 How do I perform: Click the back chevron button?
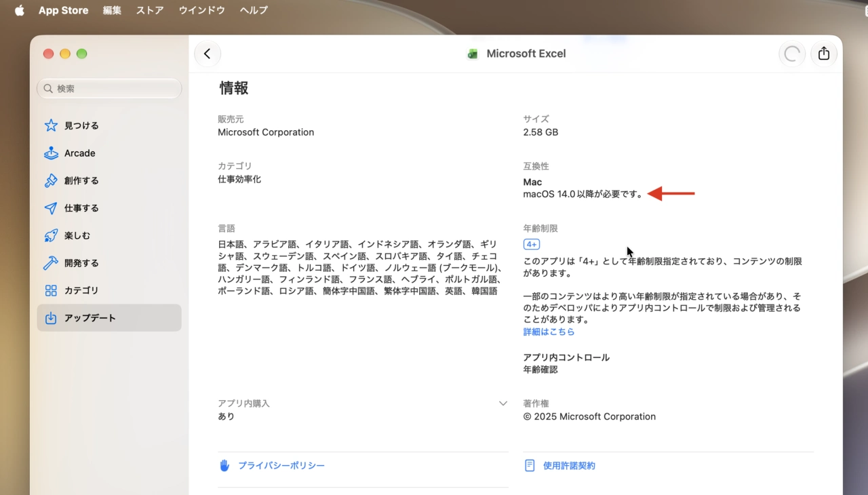tap(208, 54)
